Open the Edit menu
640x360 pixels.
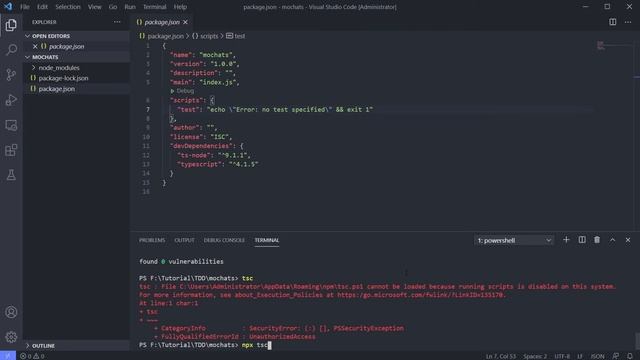pyautogui.click(x=42, y=7)
